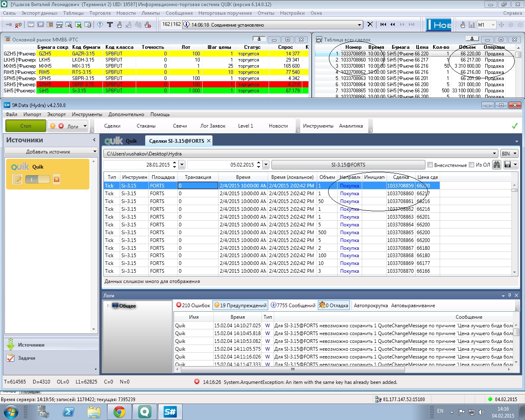Toggle the 210 Ошибок filter in logs
Image resolution: width=525 pixels, height=420 pixels.
point(193,305)
